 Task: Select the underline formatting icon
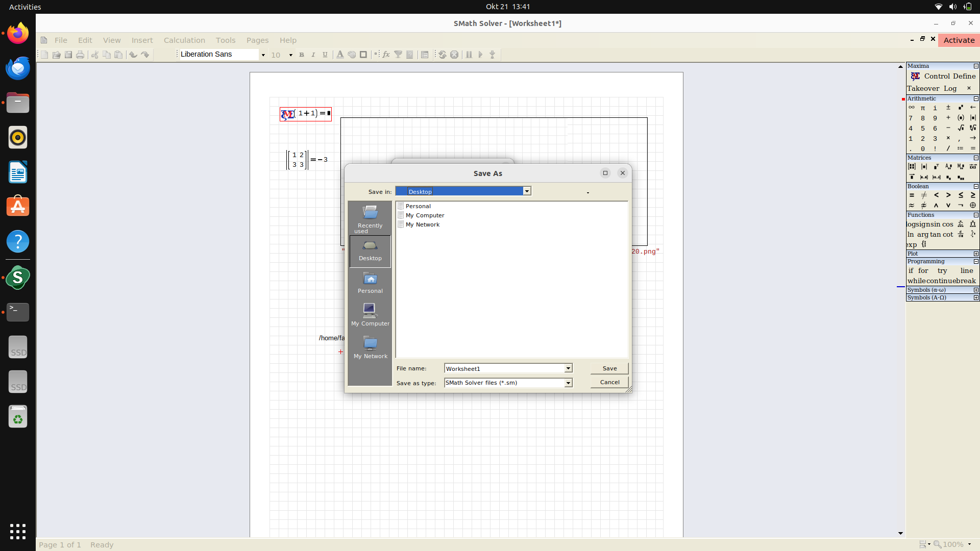point(325,55)
